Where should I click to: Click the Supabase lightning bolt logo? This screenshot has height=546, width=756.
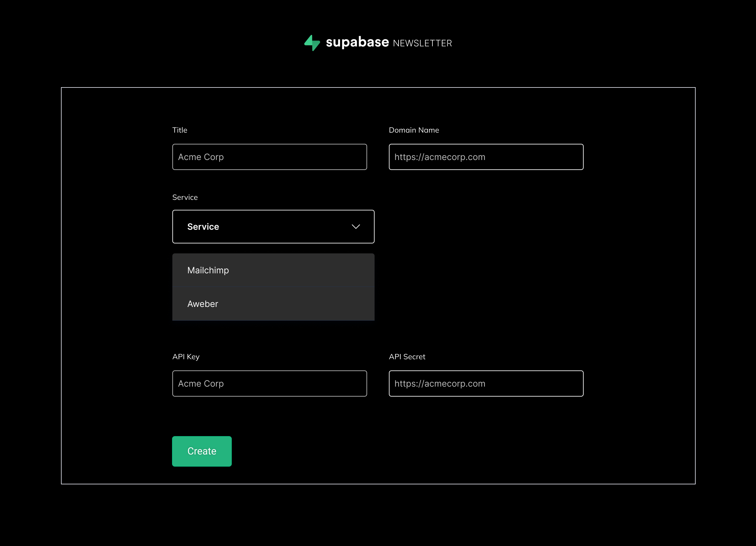point(312,43)
